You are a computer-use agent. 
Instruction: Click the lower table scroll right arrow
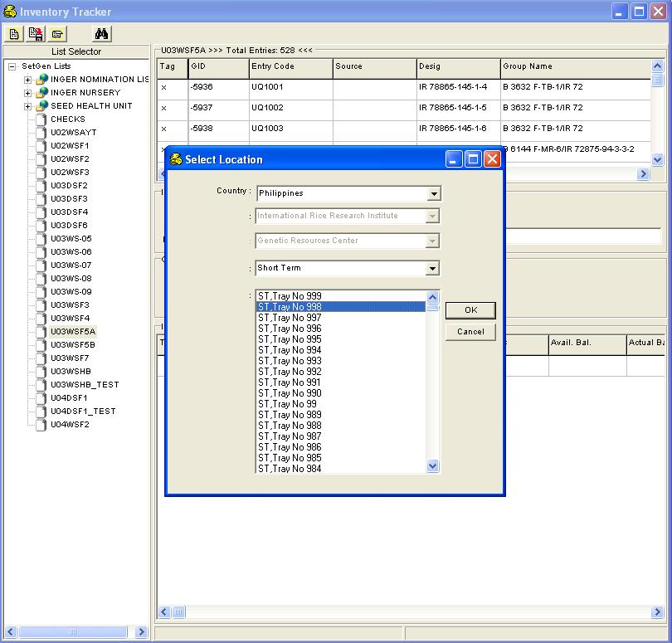(657, 611)
